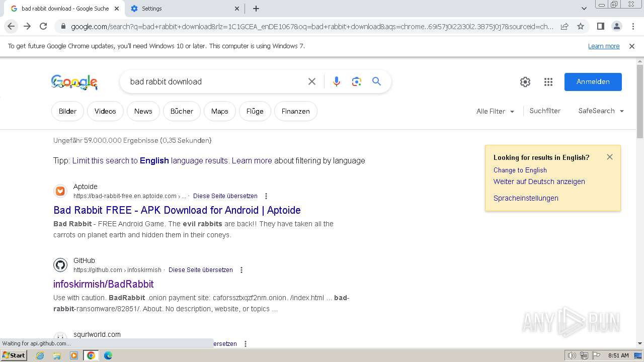Click the URL address bar
The height and width of the screenshot is (362, 644).
point(312,26)
